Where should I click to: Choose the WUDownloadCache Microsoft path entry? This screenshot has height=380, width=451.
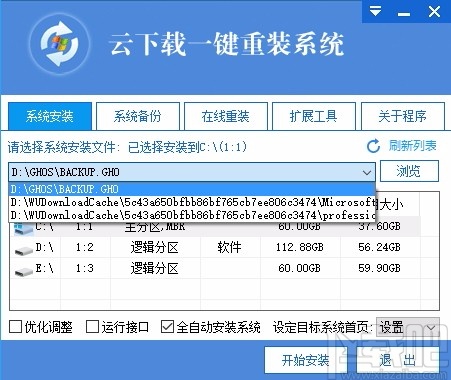coord(192,202)
